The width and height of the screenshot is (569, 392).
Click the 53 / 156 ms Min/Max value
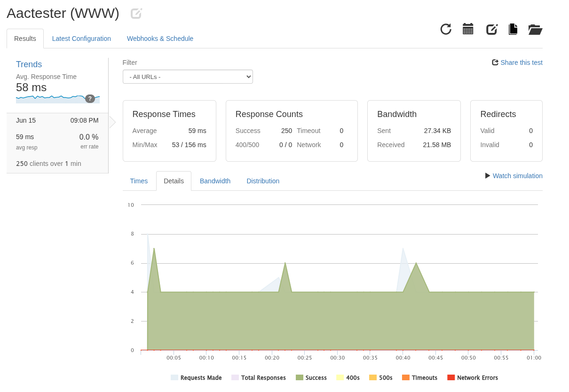pyautogui.click(x=189, y=145)
